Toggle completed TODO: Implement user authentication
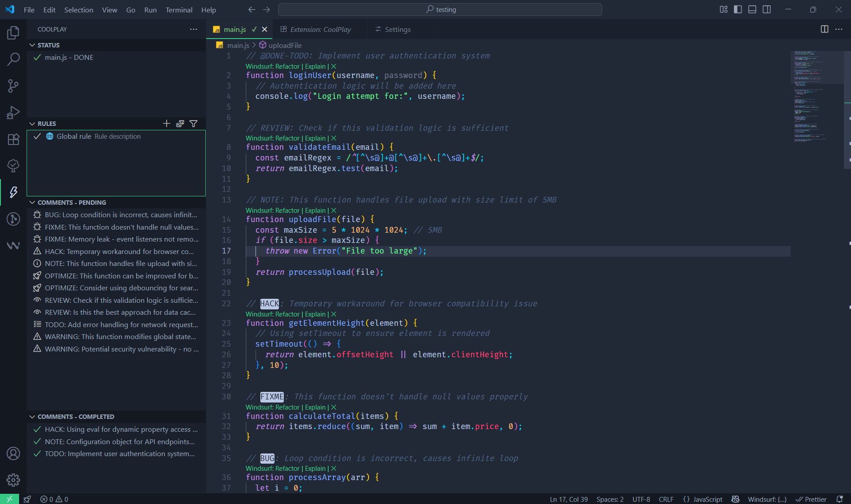Viewport: 851px width, 504px height. (37, 454)
